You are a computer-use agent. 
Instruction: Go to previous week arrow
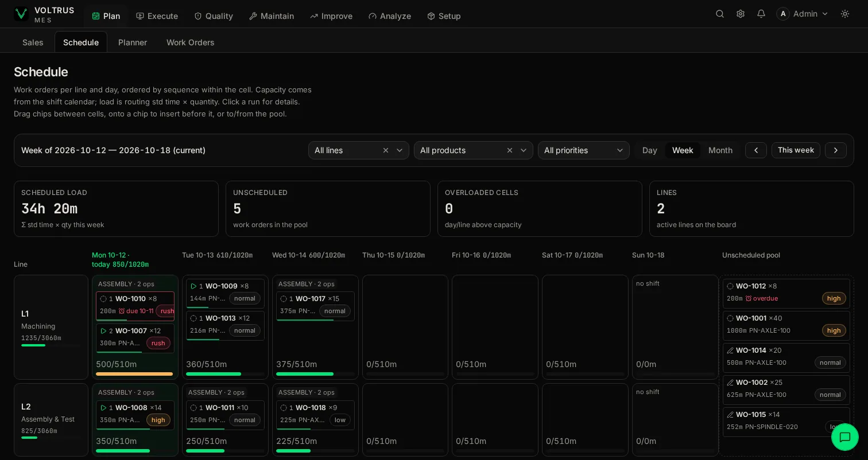[x=756, y=150]
